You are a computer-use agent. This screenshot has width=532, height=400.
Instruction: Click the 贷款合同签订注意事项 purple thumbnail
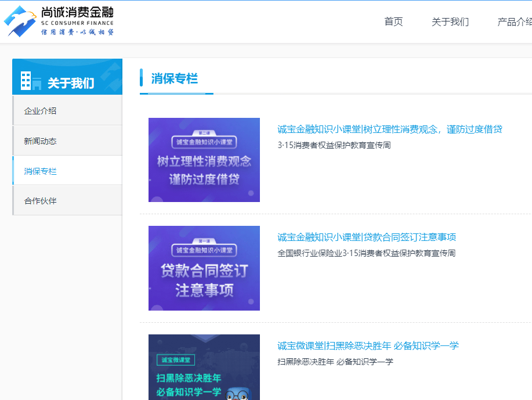(x=204, y=268)
